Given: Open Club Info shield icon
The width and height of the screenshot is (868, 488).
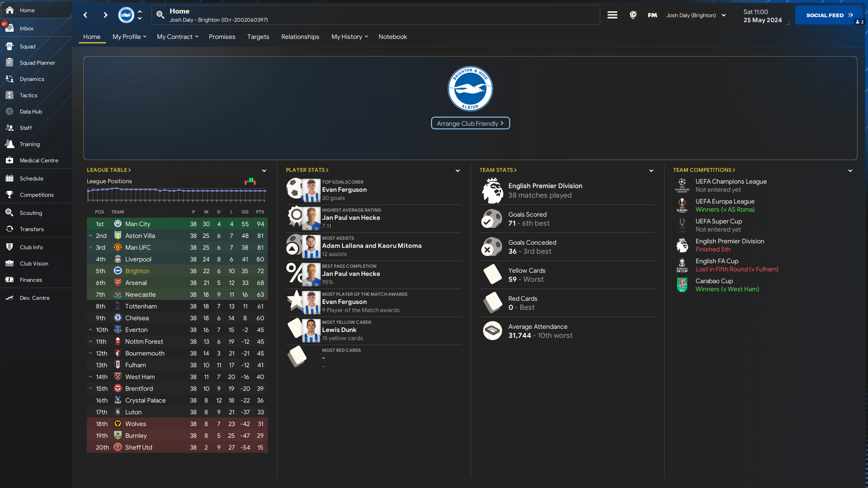Looking at the screenshot, I should [9, 247].
